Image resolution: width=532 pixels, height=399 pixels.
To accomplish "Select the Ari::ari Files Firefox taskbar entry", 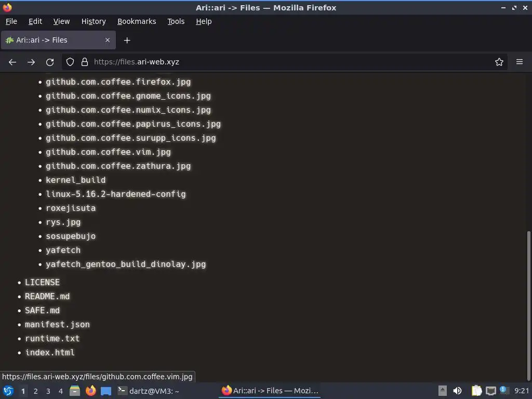I will [270, 391].
